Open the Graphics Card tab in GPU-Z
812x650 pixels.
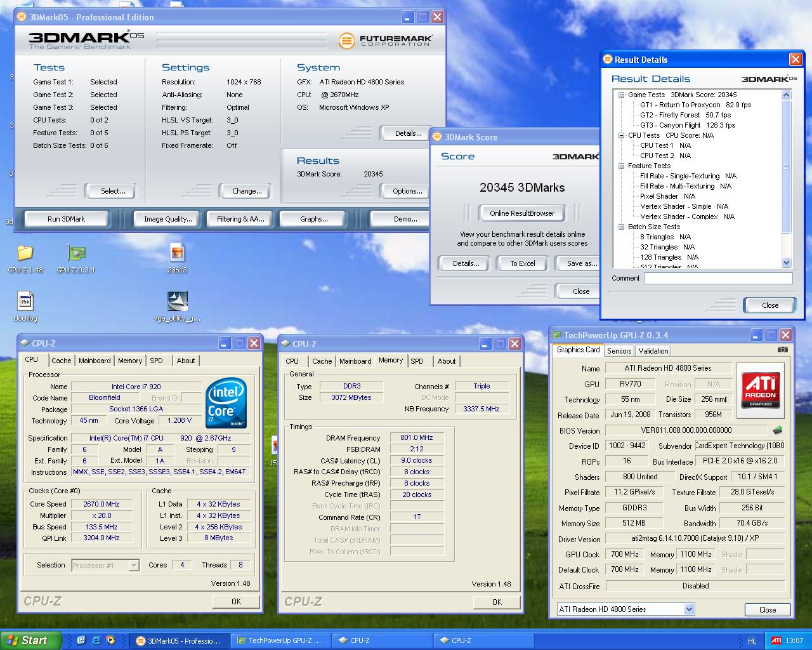click(578, 350)
